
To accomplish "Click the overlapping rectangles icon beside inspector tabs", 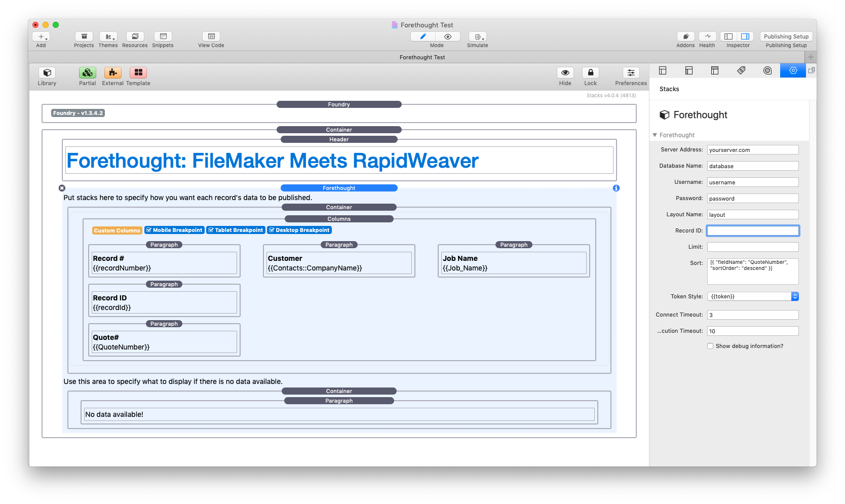I will pyautogui.click(x=812, y=70).
